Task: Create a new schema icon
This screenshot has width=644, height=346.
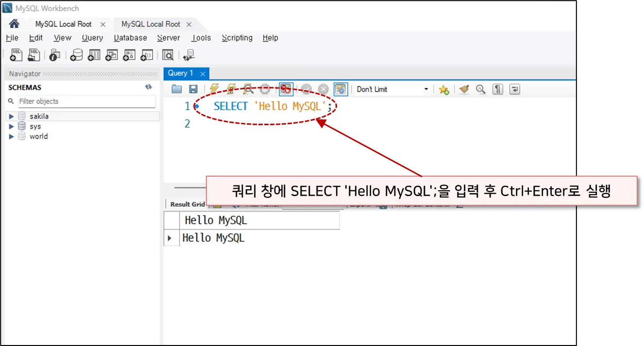Action: 76,55
